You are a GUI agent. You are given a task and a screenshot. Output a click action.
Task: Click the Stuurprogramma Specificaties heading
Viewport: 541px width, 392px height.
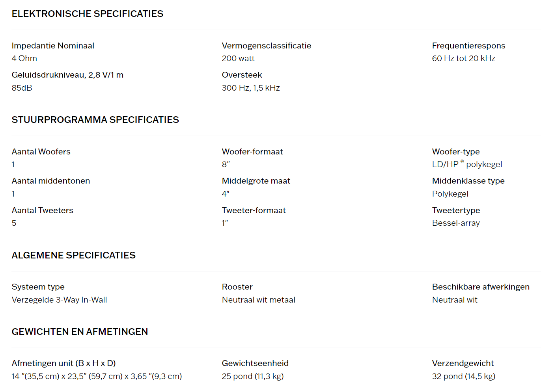click(95, 120)
